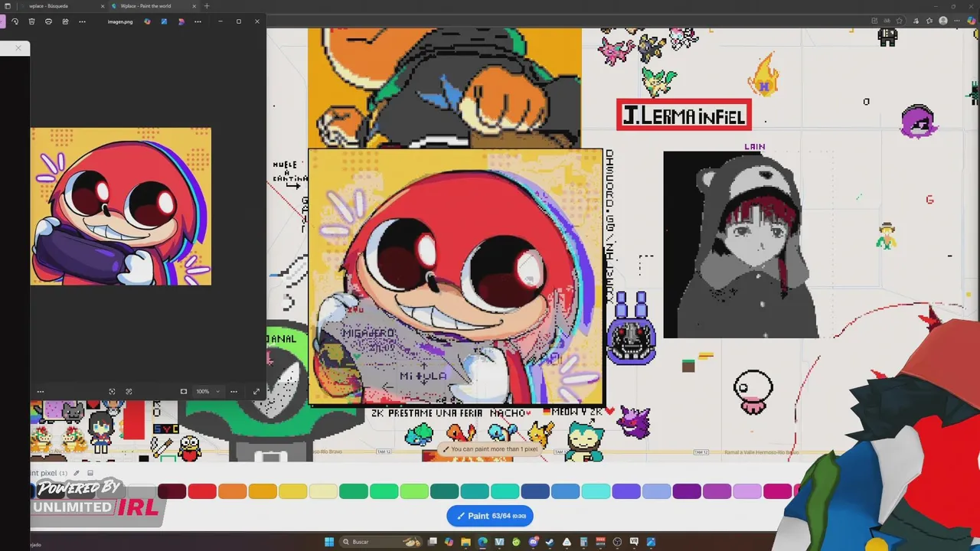980x551 pixels.
Task: Select the orange color swatch
Action: click(x=232, y=491)
